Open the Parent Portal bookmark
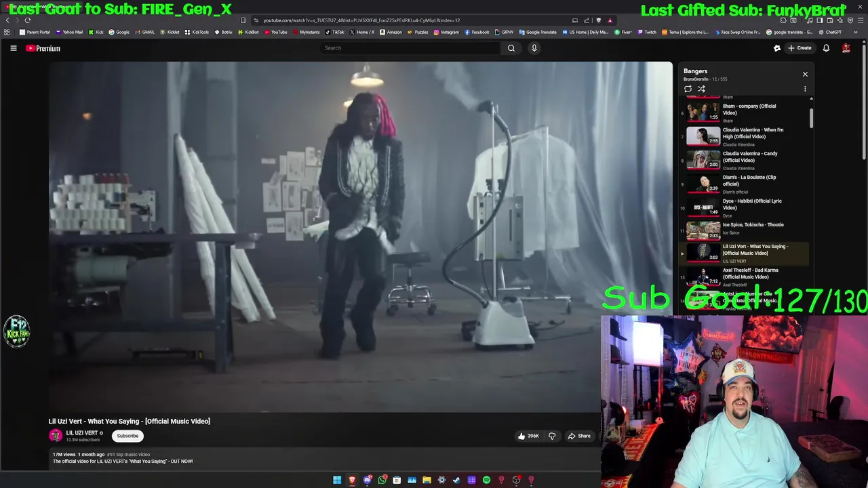Screen dimensions: 868x488 click(35, 32)
